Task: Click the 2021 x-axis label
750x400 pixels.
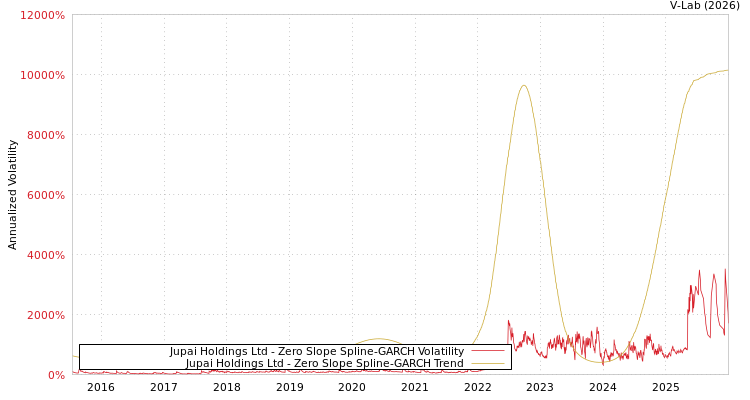Action: tap(415, 387)
